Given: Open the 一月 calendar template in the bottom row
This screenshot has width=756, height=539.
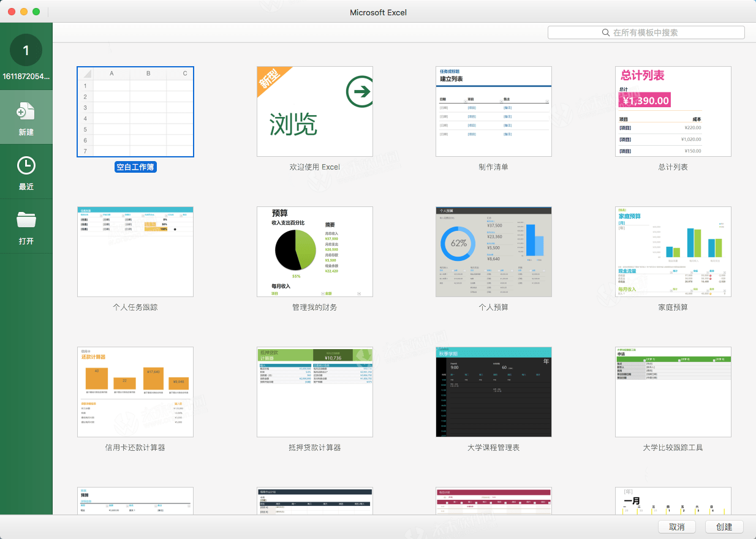Looking at the screenshot, I should point(673,500).
